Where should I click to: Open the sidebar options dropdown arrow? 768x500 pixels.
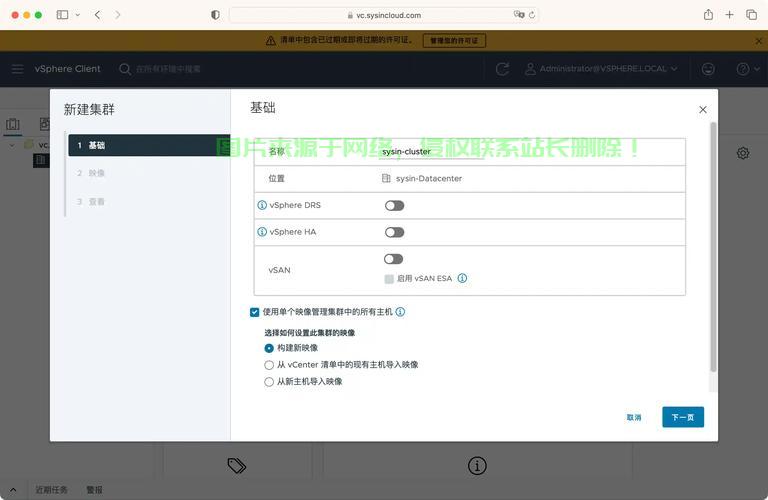click(77, 15)
